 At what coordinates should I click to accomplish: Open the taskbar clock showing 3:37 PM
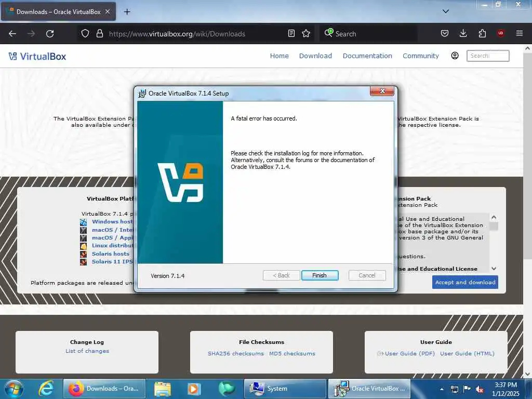(506, 389)
